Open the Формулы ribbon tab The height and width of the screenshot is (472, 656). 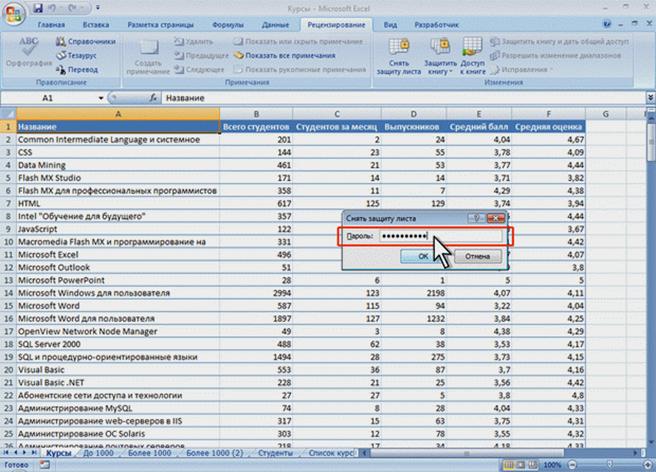tap(228, 25)
